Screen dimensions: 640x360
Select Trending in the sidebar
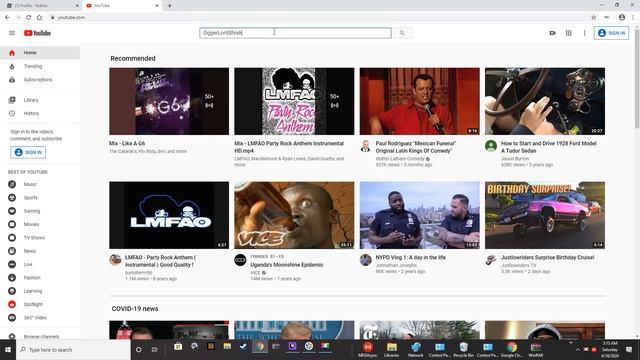(x=40, y=66)
